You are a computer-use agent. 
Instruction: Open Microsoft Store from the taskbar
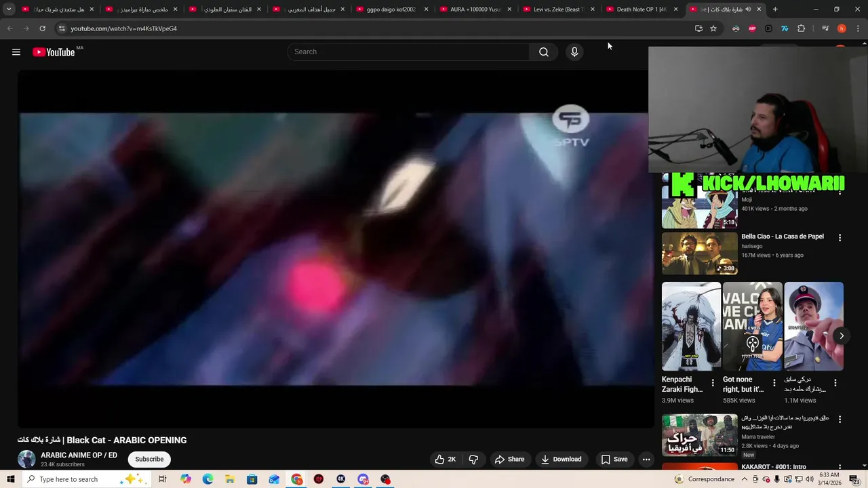pos(252,479)
